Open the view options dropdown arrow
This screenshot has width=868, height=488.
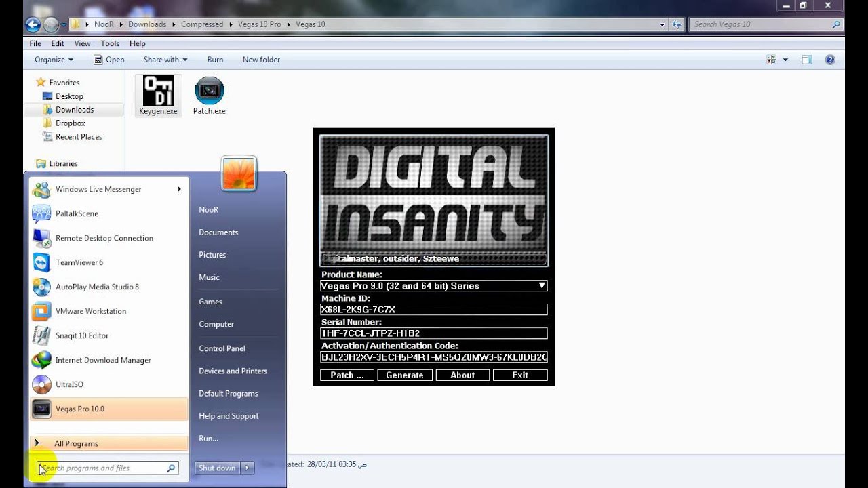coord(785,60)
